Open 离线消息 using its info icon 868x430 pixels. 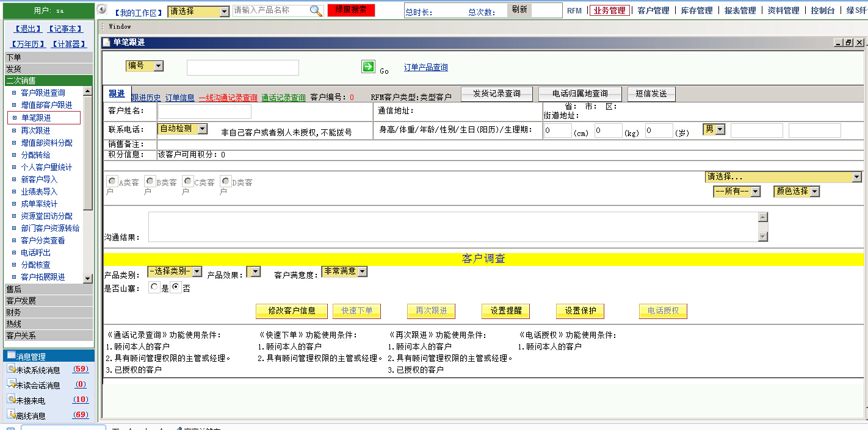pos(11,415)
